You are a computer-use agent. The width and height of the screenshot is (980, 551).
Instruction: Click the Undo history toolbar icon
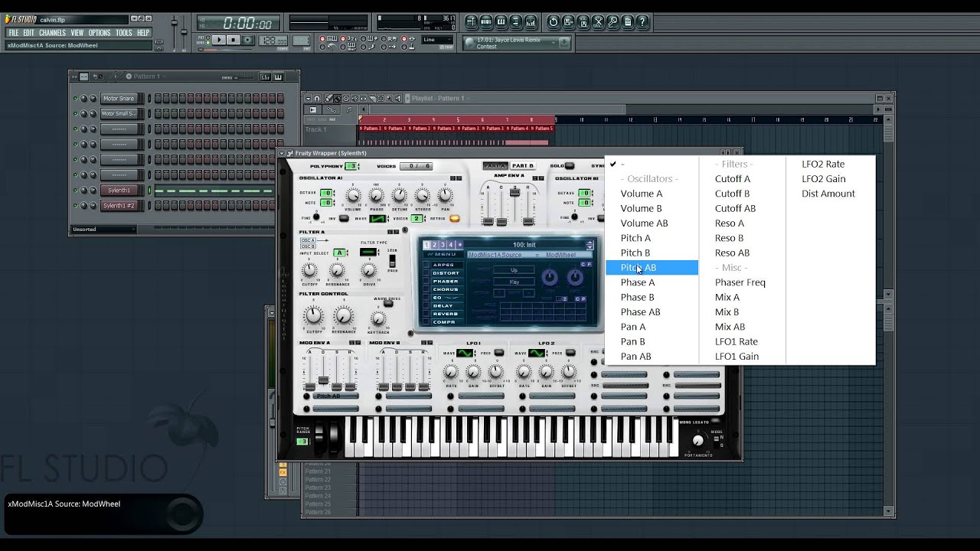point(554,21)
